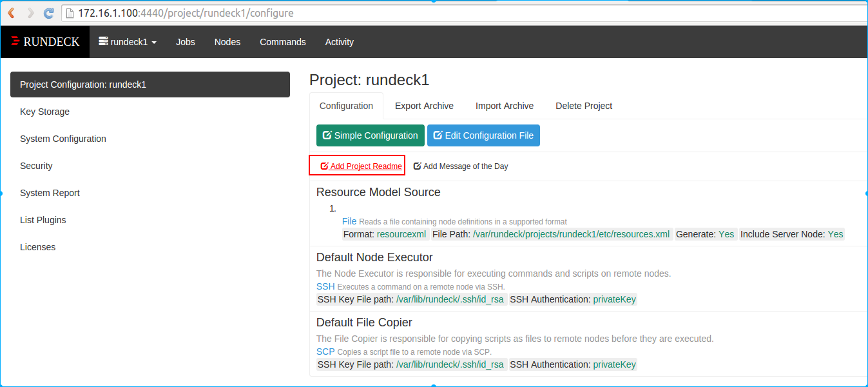
Task: Click SSH key path under Default File Copier
Action: click(x=450, y=364)
